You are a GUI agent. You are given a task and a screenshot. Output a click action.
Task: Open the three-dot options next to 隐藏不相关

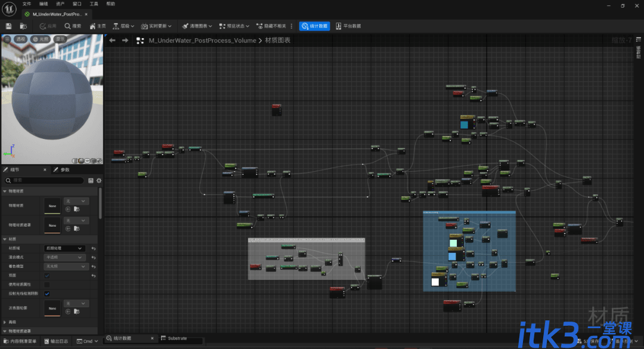tap(292, 26)
